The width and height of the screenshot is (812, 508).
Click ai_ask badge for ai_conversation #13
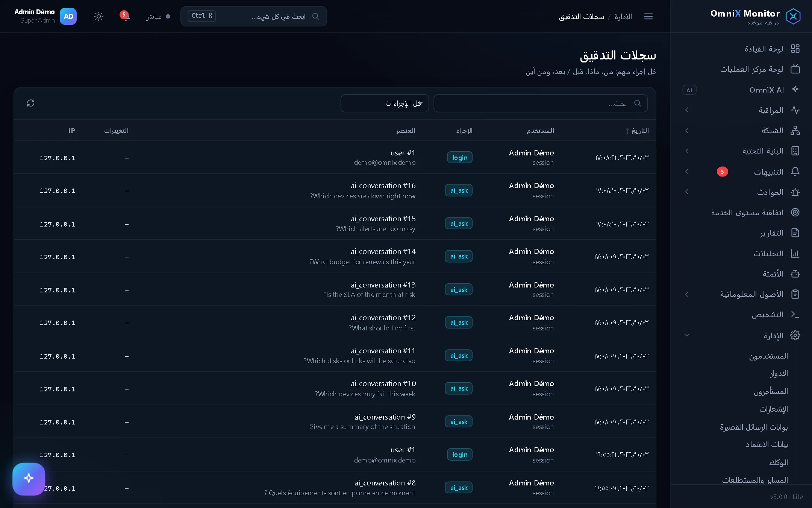(x=459, y=289)
